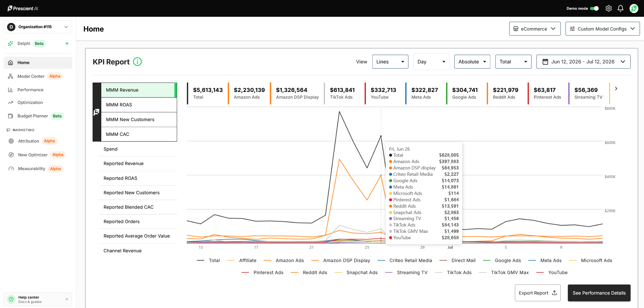The width and height of the screenshot is (644, 308).
Task: Click the Measurability gauge icon
Action: pos(11,169)
